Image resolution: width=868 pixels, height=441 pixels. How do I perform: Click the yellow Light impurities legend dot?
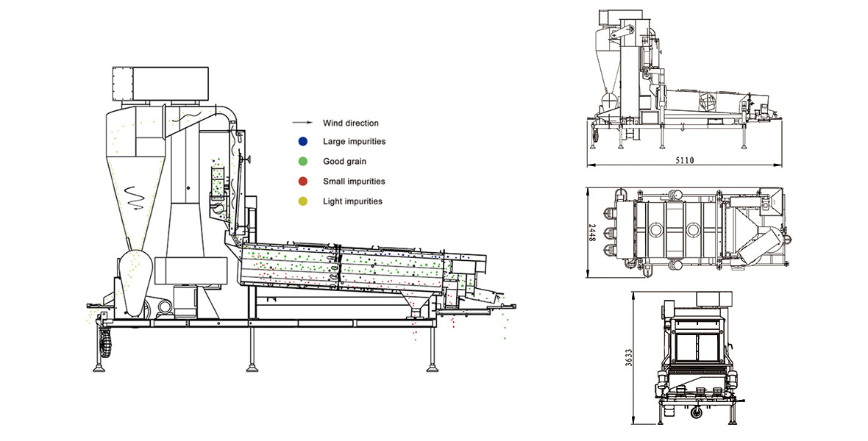click(303, 201)
